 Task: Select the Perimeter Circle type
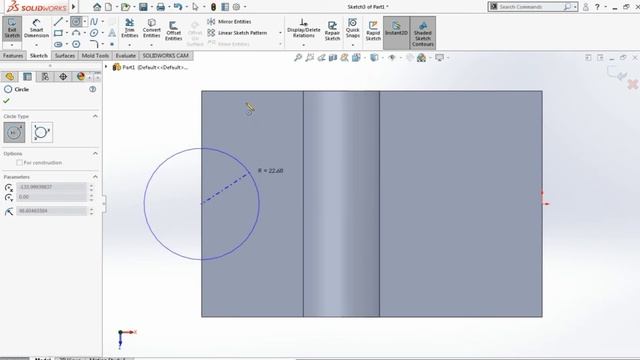tap(42, 133)
